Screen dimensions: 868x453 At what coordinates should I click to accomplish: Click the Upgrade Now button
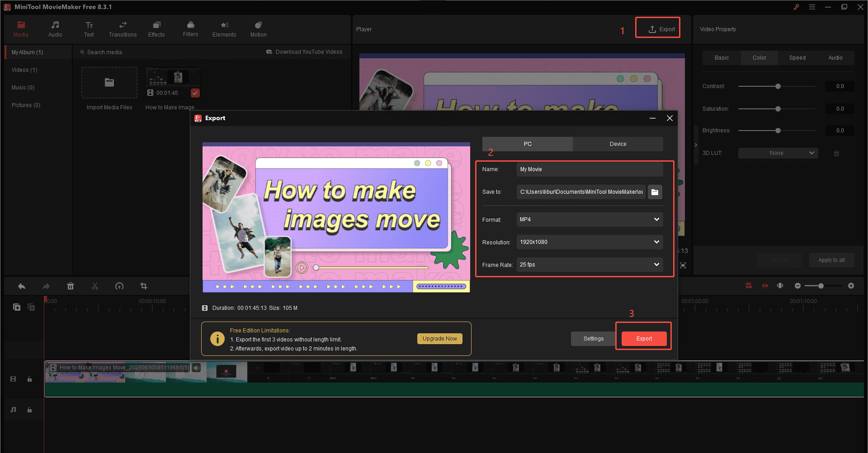click(439, 338)
